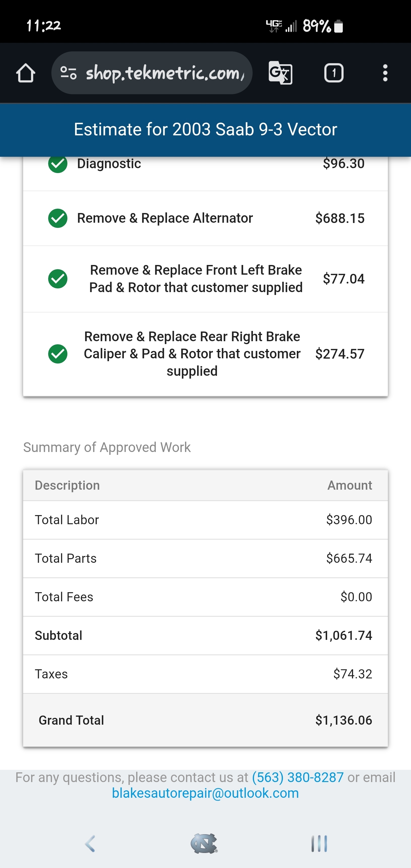Toggle the Remove & Replace Alternator checkmark

pos(58,218)
